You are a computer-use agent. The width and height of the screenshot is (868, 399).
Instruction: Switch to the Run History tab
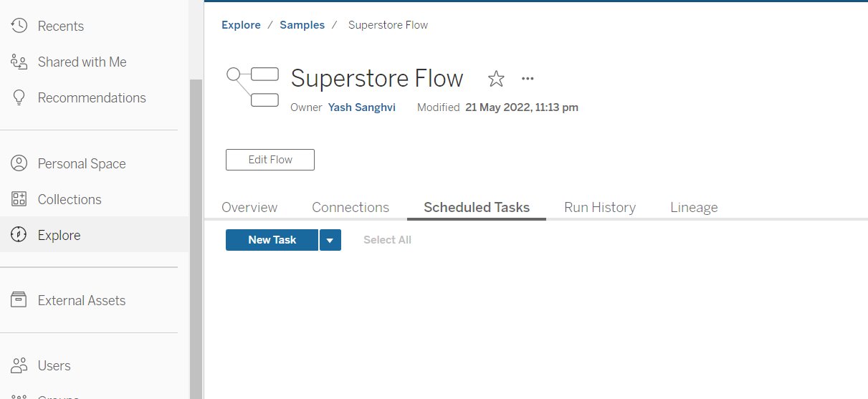600,208
